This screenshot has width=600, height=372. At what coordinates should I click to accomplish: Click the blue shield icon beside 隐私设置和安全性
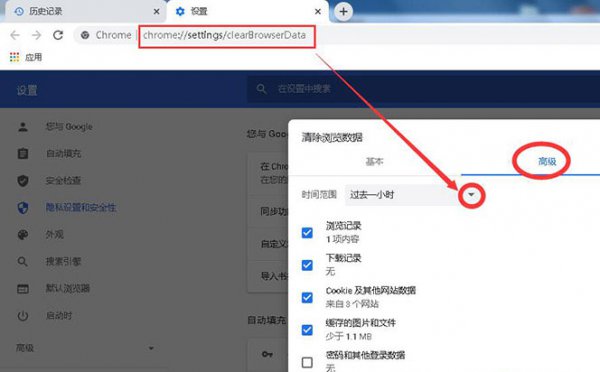(23, 208)
